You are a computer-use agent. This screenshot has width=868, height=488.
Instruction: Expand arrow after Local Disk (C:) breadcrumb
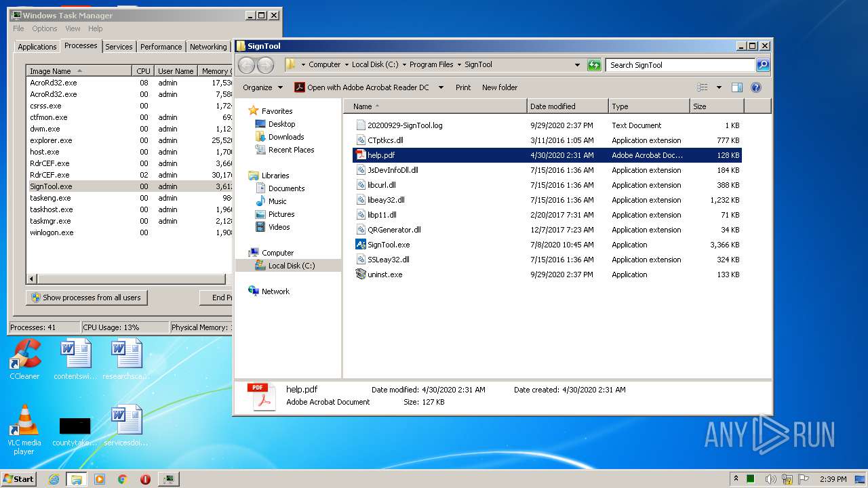pos(404,65)
